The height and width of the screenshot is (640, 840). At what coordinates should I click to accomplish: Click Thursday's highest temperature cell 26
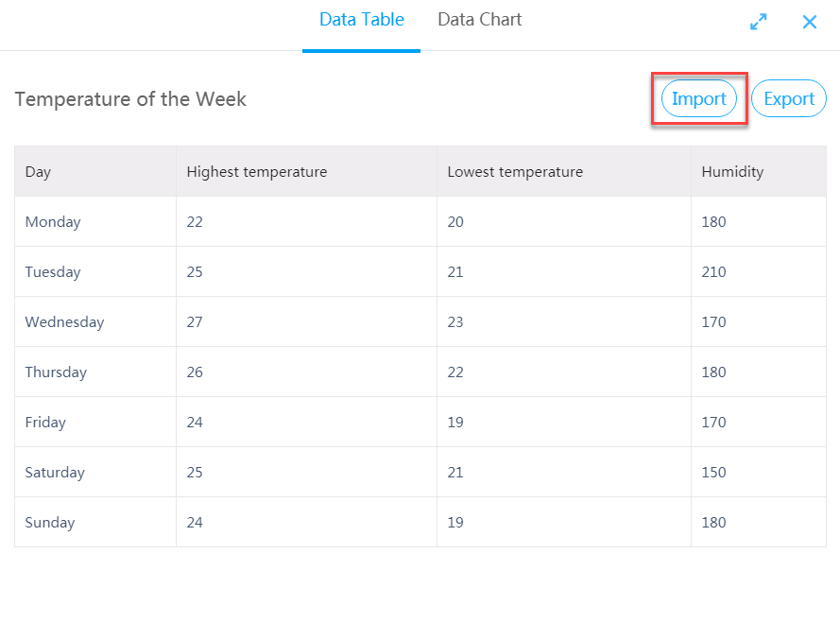pyautogui.click(x=195, y=372)
